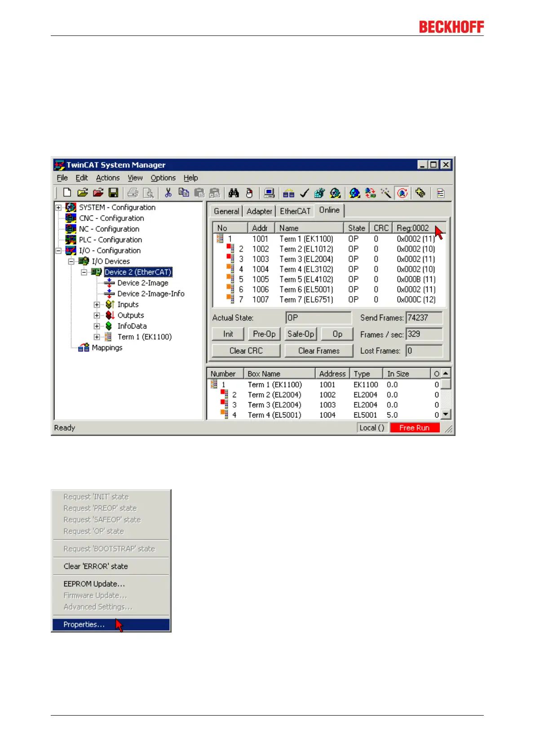Click the Copy toolbar icon
This screenshot has height=756, width=535.
pyautogui.click(x=184, y=193)
